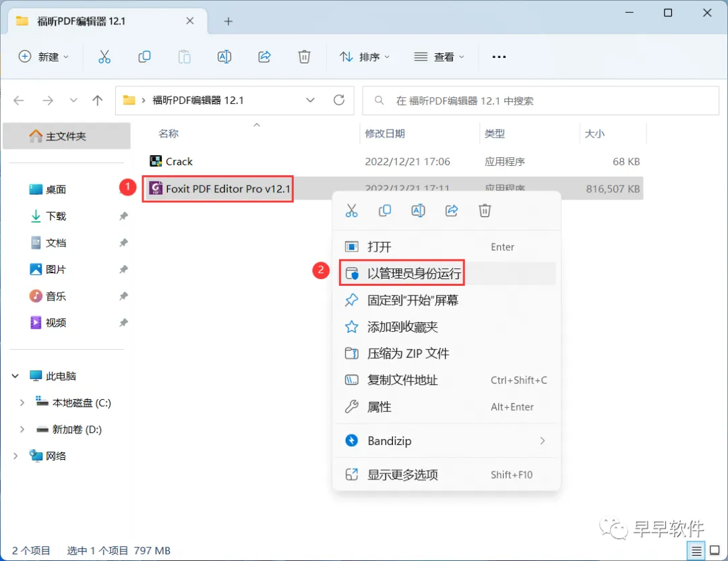Image resolution: width=728 pixels, height=561 pixels.
Task: Expand the 新加卷 (D:) node
Action: 22,430
